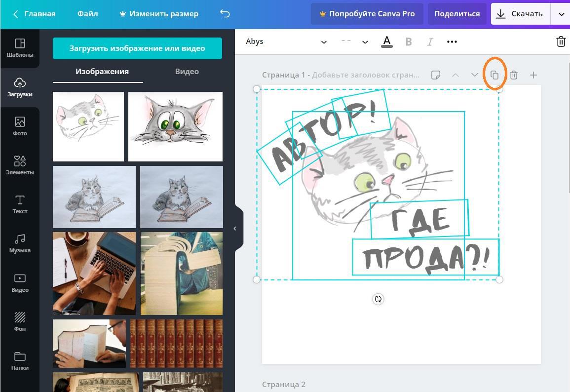This screenshot has width=570, height=392.
Task: Click the undo arrow icon
Action: pyautogui.click(x=225, y=14)
